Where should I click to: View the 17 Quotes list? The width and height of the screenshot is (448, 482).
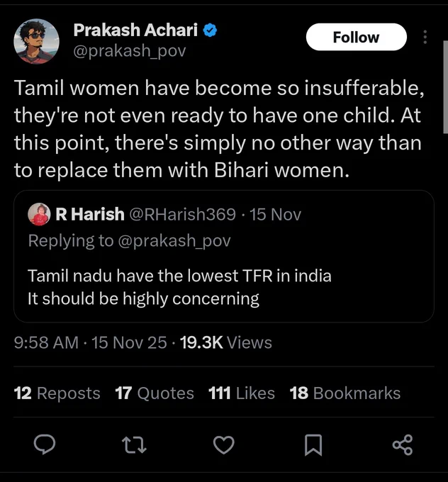click(x=155, y=393)
